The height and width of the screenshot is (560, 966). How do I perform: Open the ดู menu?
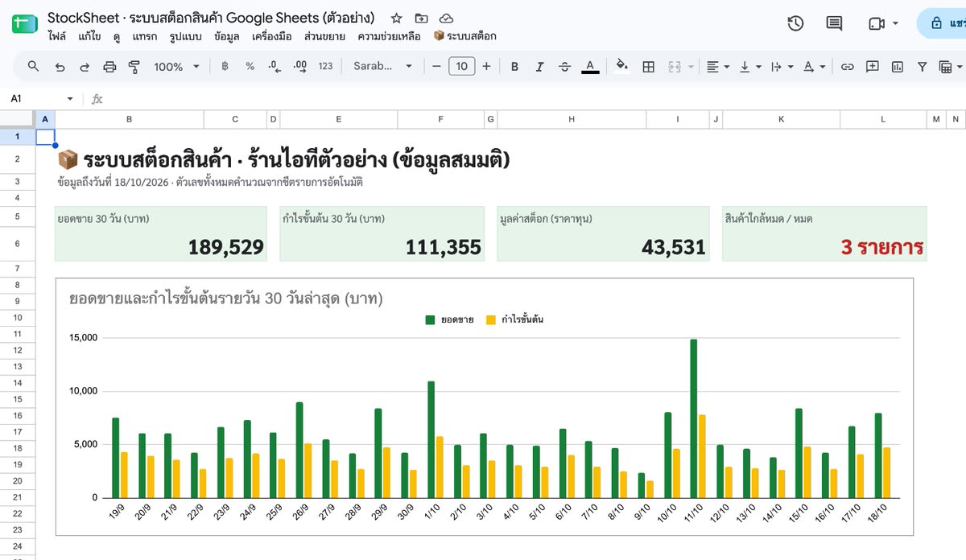[x=117, y=36]
